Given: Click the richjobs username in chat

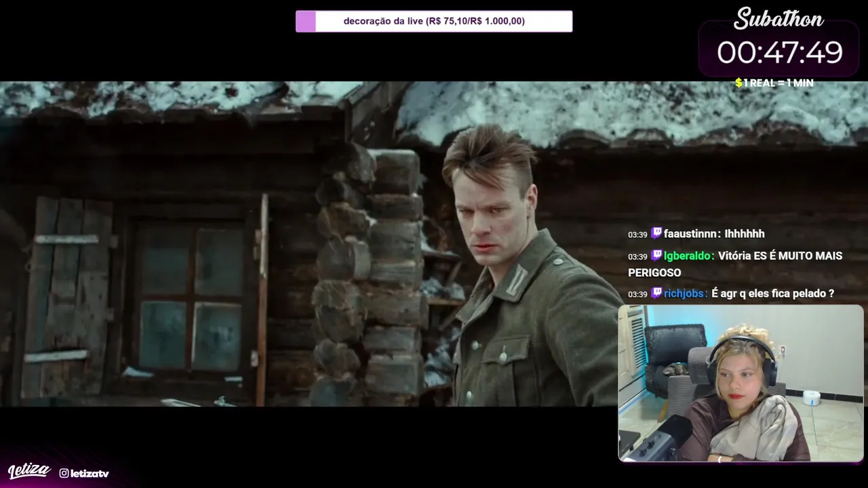Looking at the screenshot, I should click(686, 293).
